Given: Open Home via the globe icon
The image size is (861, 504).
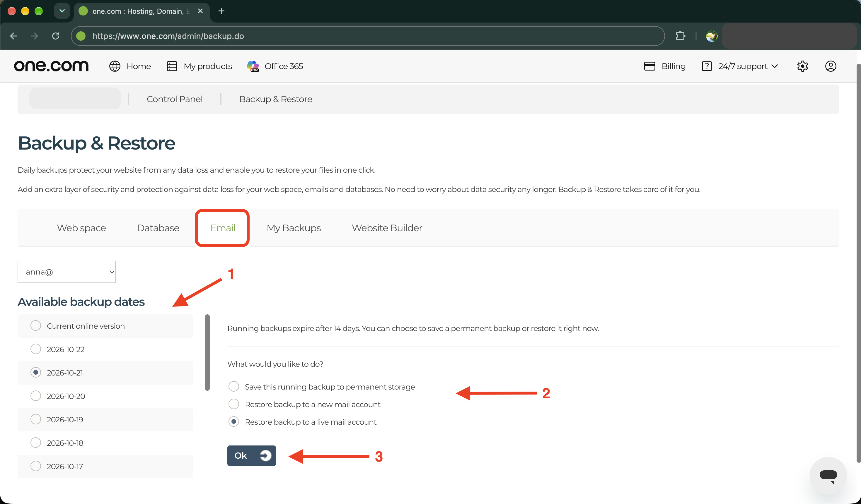Looking at the screenshot, I should click(x=115, y=66).
